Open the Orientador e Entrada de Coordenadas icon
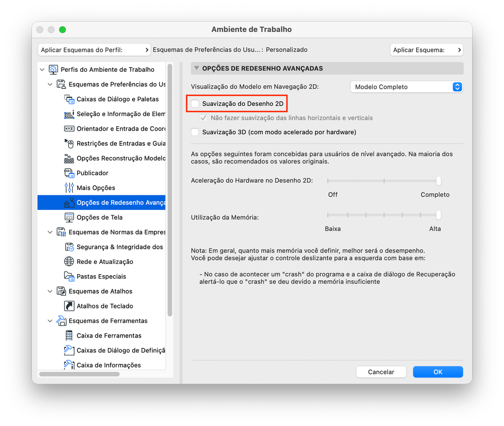 click(x=69, y=129)
